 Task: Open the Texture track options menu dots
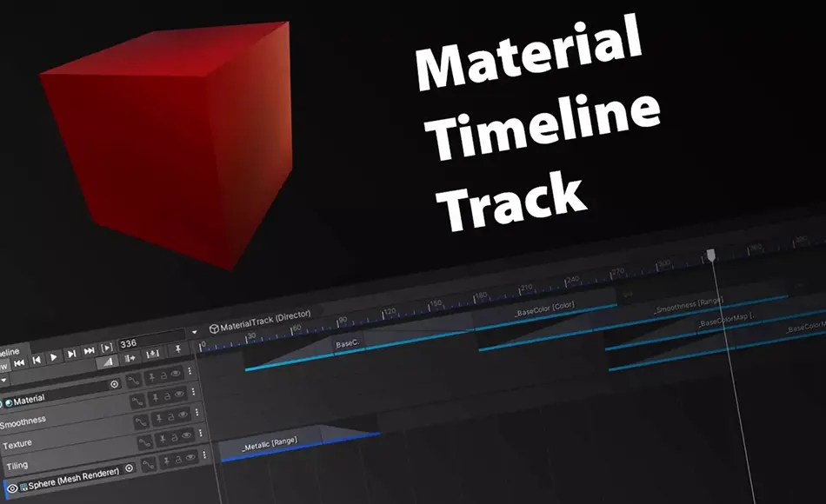197,413
